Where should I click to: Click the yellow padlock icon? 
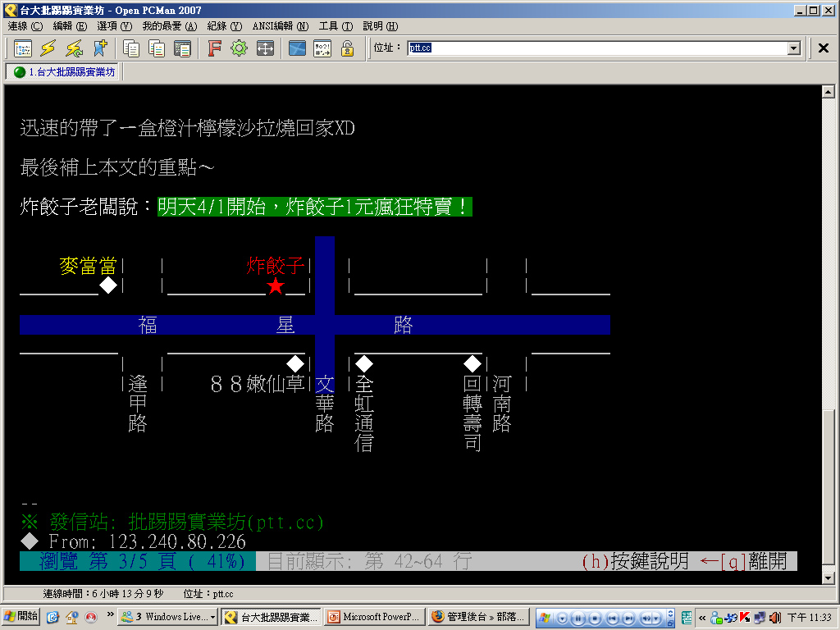tap(348, 48)
